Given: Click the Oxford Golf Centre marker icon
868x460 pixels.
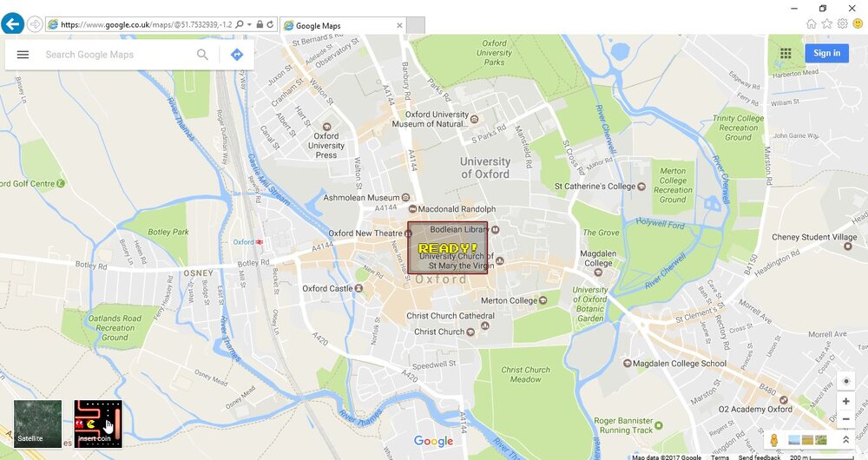Looking at the screenshot, I should [61, 183].
